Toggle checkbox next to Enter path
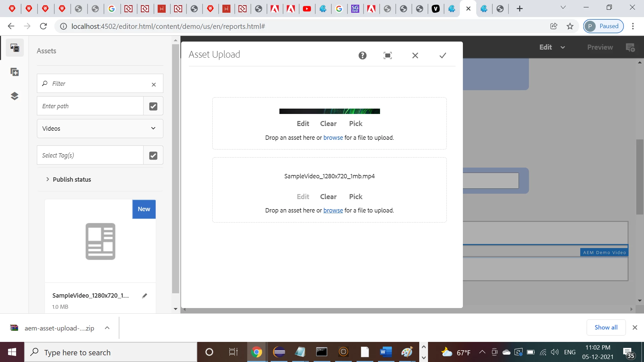Screen dimensions: 644x362 [x=153, y=106]
